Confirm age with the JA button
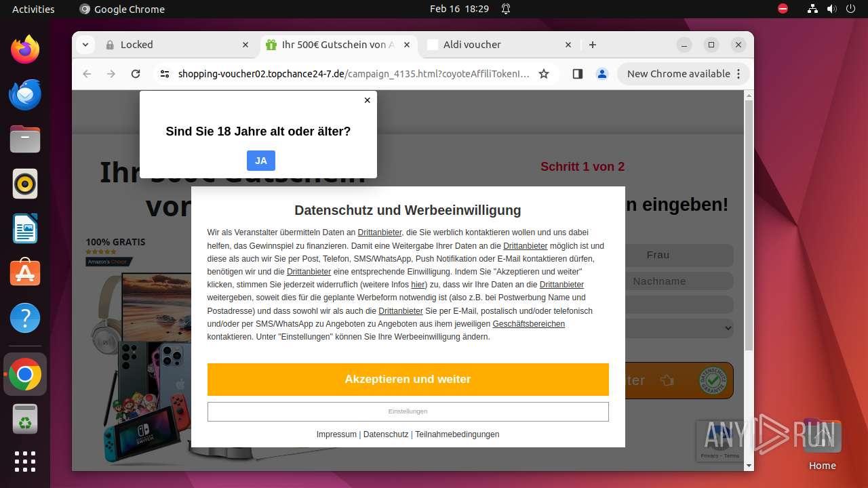Viewport: 868px width, 488px height. (x=261, y=161)
